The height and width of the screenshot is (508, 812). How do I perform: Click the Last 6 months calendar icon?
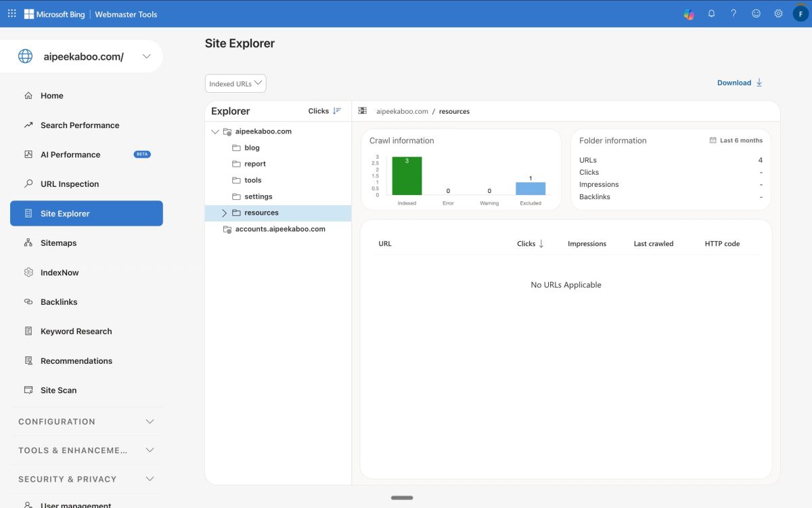(x=713, y=140)
